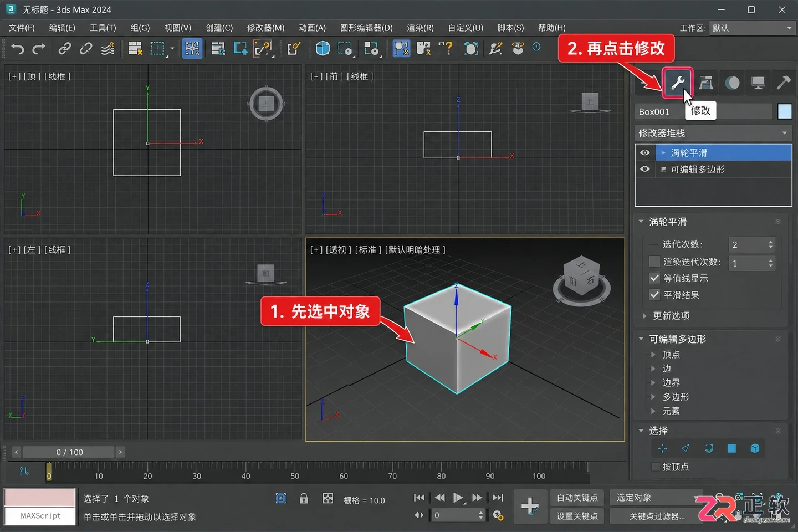Open the Motion command panel tab
Screen dimensions: 798x532
[x=732, y=83]
